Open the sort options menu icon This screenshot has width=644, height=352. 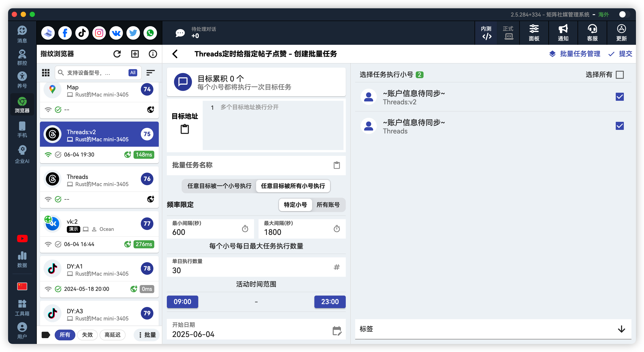(x=150, y=73)
